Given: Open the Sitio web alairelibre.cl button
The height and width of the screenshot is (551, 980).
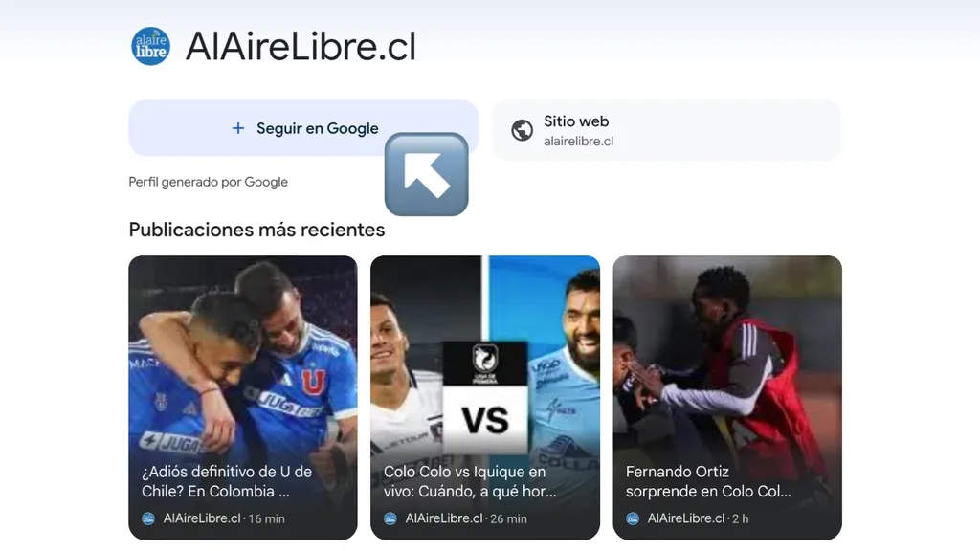Looking at the screenshot, I should tap(667, 130).
